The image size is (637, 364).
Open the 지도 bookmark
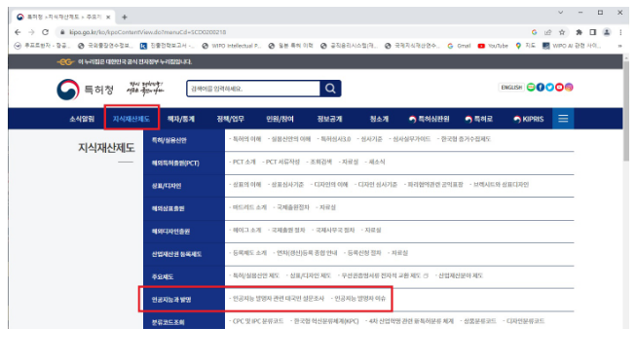pyautogui.click(x=525, y=46)
